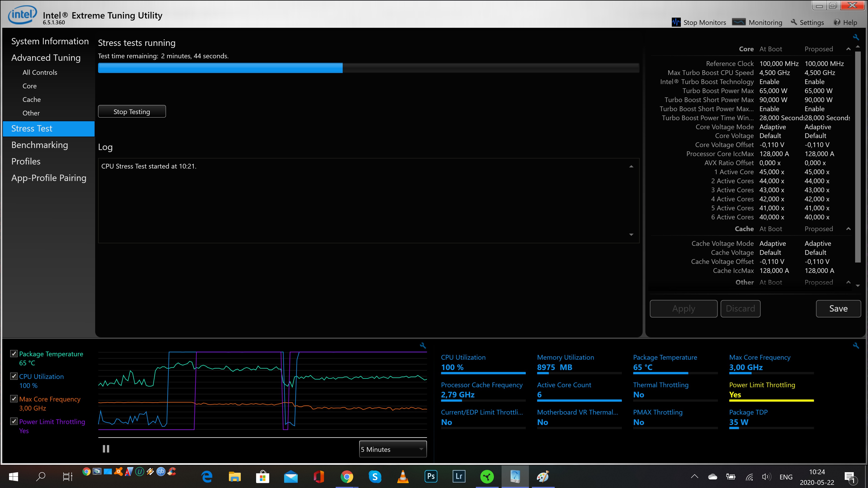
Task: Select the Stress Test menu item
Action: point(49,128)
